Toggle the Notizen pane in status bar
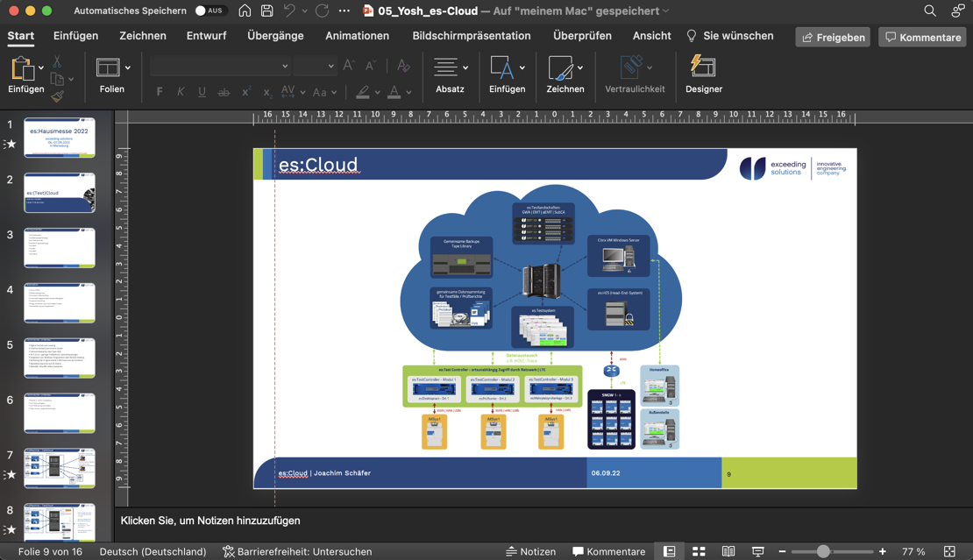The width and height of the screenshot is (973, 560). [x=530, y=551]
